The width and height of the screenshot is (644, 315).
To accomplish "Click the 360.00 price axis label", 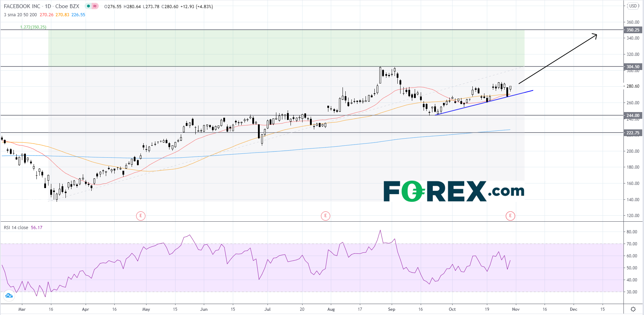I will tap(633, 22).
